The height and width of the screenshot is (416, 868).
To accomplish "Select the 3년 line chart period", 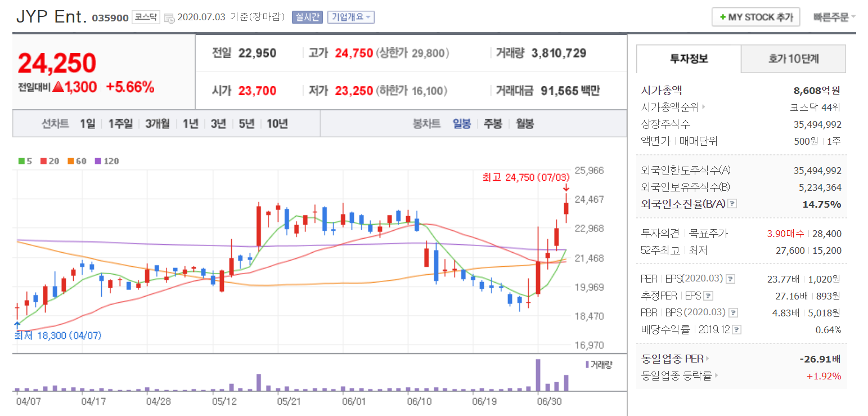I will (218, 124).
